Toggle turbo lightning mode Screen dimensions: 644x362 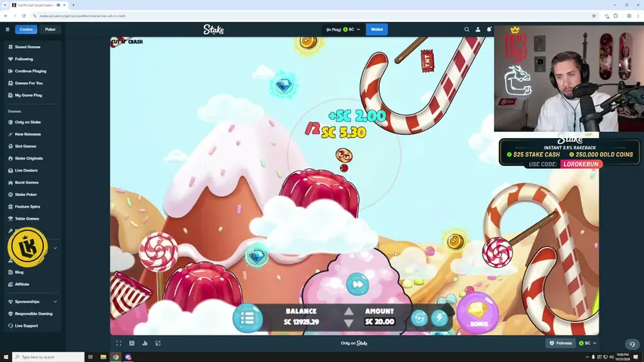439,318
